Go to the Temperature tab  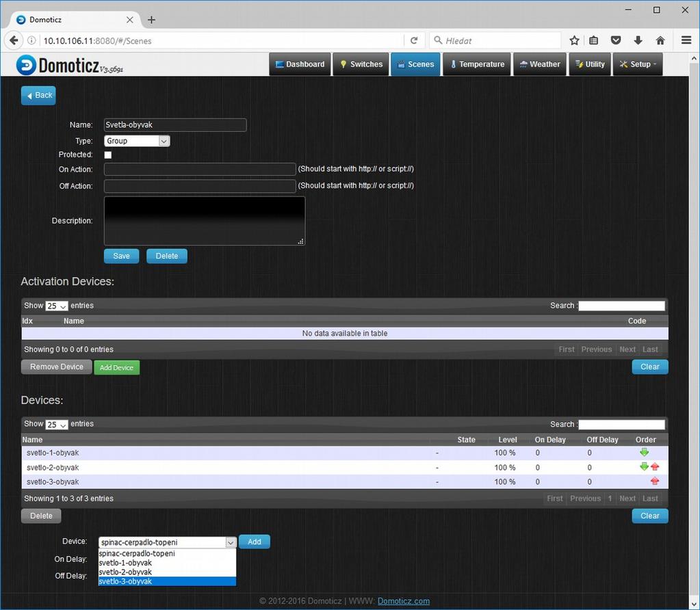tap(477, 64)
